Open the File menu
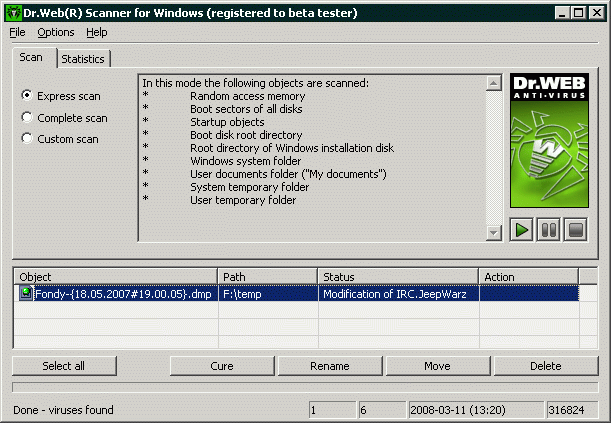Image resolution: width=611 pixels, height=423 pixels. [x=17, y=32]
